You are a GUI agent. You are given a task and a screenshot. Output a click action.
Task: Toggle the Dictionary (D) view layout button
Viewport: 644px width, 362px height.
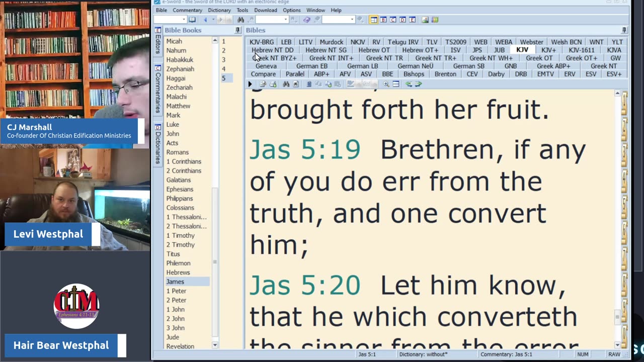click(x=403, y=20)
